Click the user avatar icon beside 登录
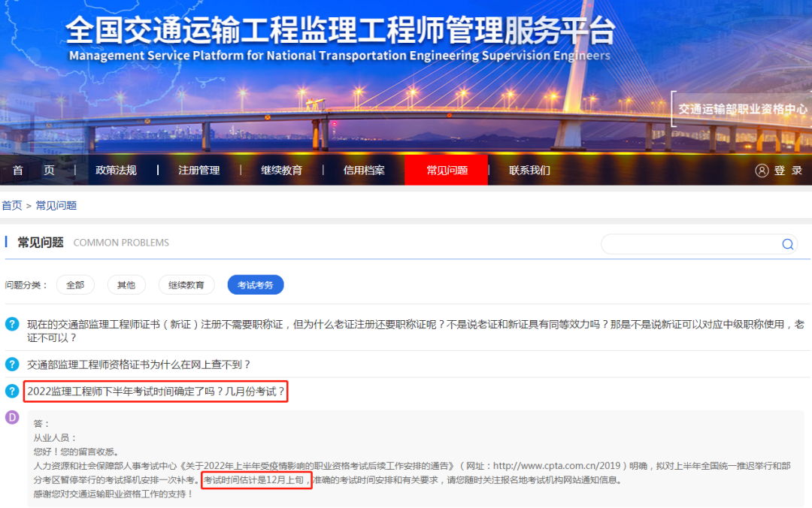The width and height of the screenshot is (812, 508). [761, 171]
